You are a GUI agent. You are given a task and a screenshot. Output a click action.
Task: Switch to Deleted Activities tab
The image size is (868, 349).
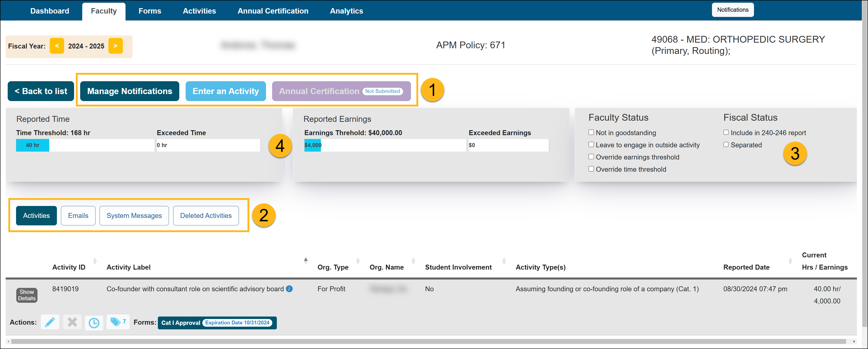tap(205, 215)
